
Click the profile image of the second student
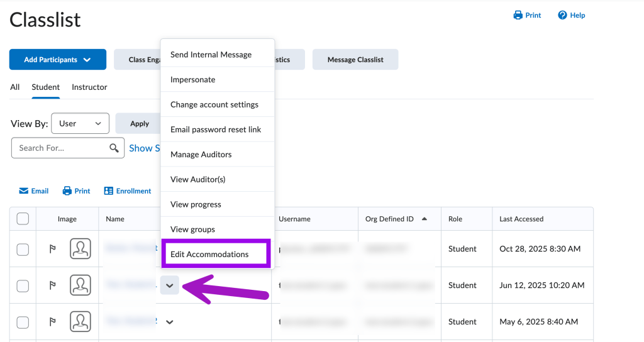80,285
